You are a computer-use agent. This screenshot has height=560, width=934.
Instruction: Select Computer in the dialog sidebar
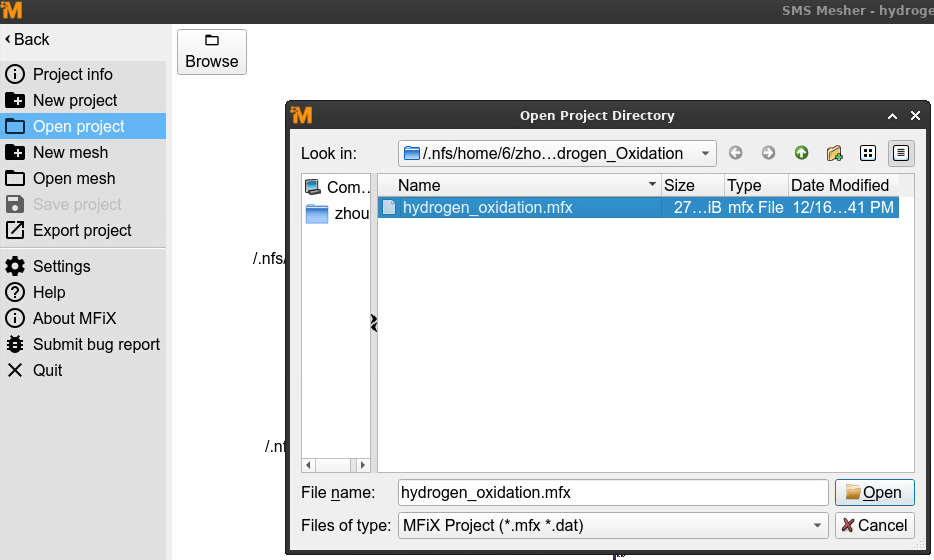[337, 187]
